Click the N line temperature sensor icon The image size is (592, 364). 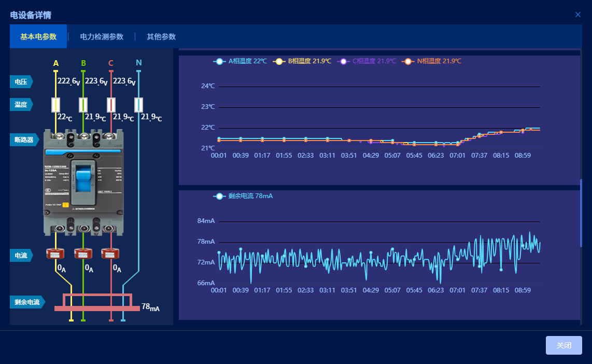[138, 105]
